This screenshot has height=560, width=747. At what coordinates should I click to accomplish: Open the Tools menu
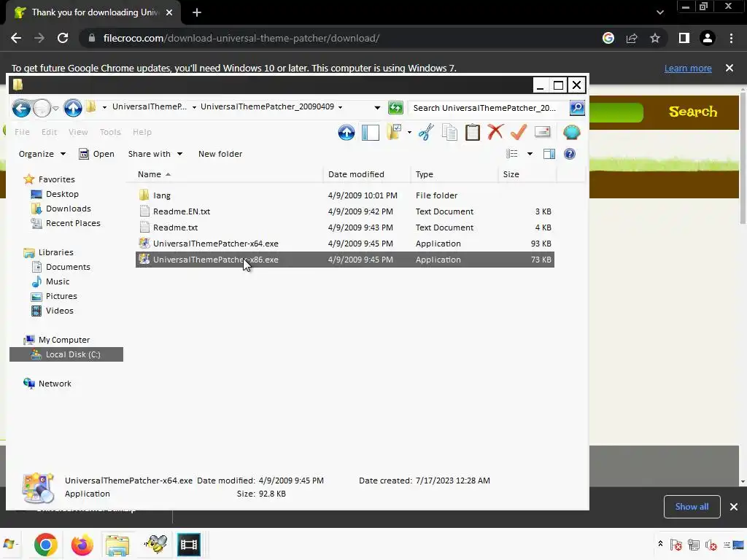pyautogui.click(x=110, y=132)
